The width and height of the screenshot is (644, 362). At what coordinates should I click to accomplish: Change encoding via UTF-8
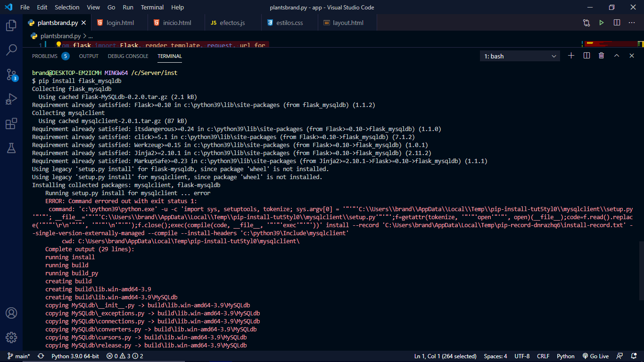522,356
